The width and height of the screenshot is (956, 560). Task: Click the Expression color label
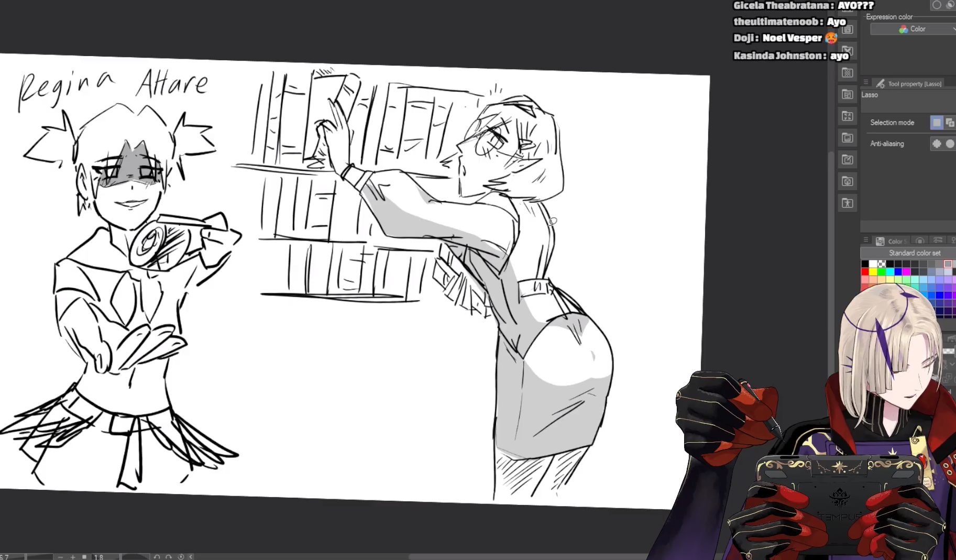tap(889, 17)
